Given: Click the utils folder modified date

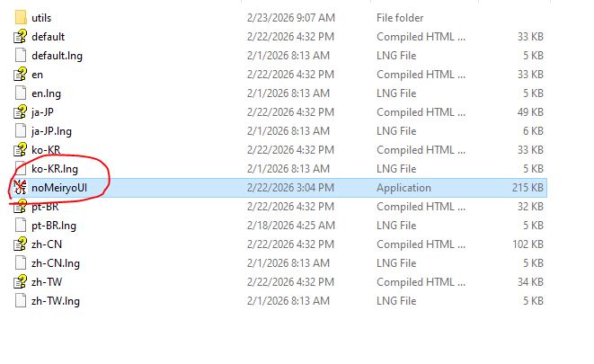Looking at the screenshot, I should pyautogui.click(x=291, y=18).
